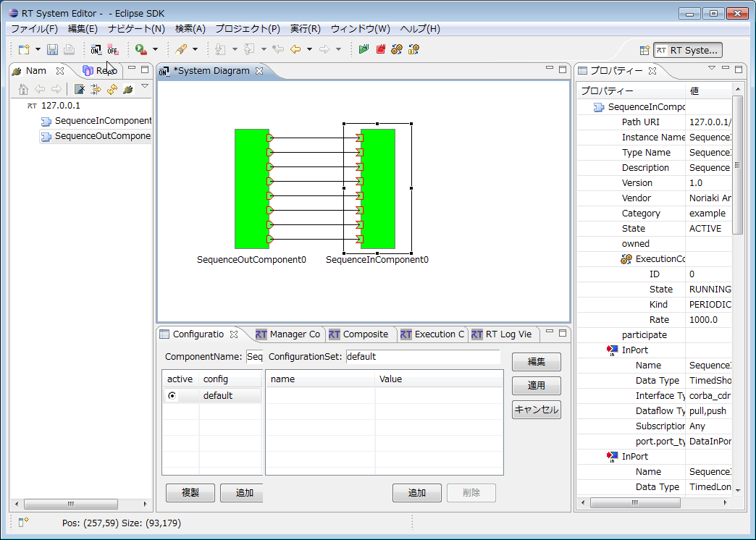Open the ナビゲート(N) menu

click(x=136, y=29)
